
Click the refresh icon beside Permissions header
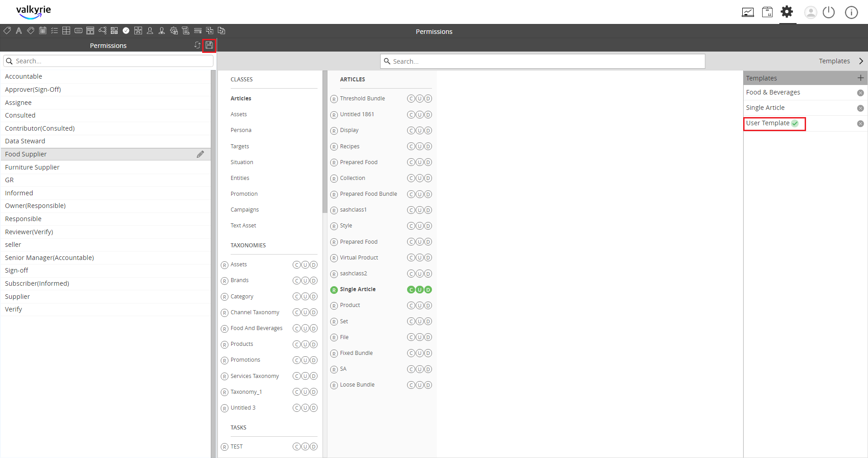pos(197,45)
